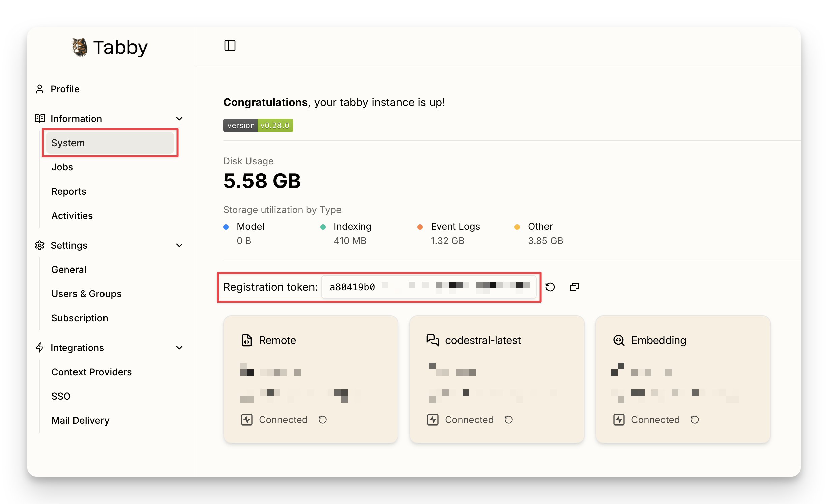Click Embedding card activity status icon

[x=619, y=420]
